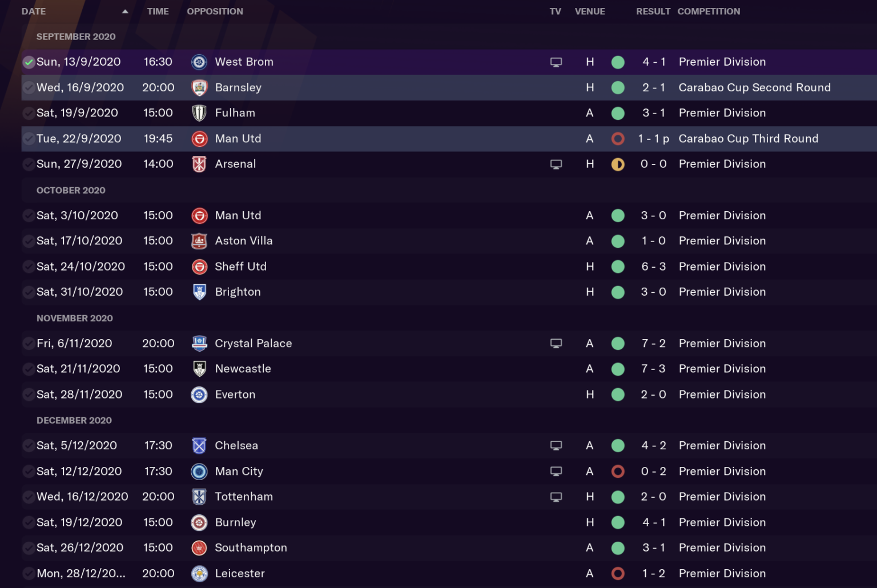Open the Sheff Utd 6-3 fixture details
This screenshot has width=877, height=588.
(400, 267)
